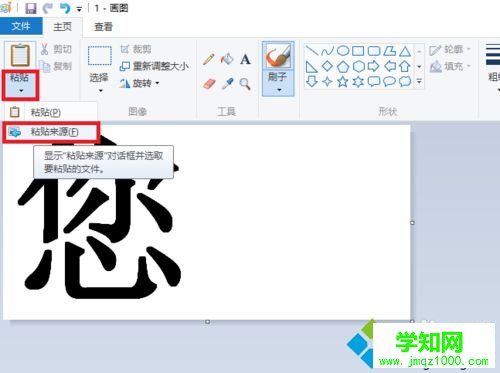
Task: Select the Six-point star shape
Action: (358, 82)
